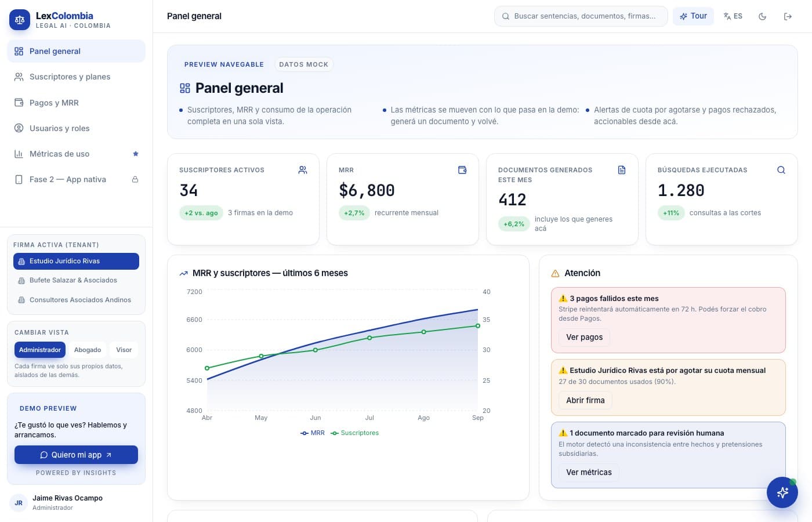Click the warning icon in the revisión humana alert
Screen dimensions: 812x522
click(x=563, y=433)
